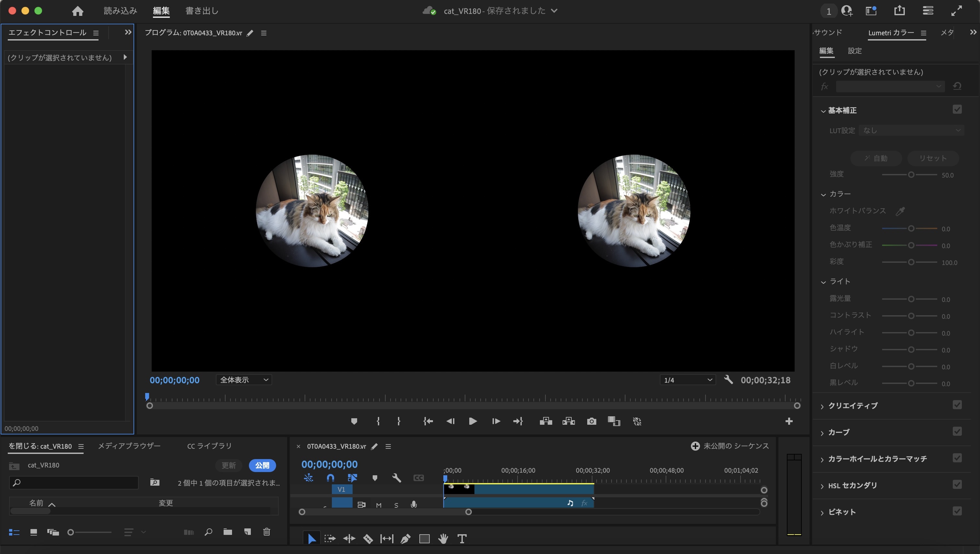Click the trash delete icon in project panel
Image resolution: width=980 pixels, height=554 pixels.
point(266,532)
